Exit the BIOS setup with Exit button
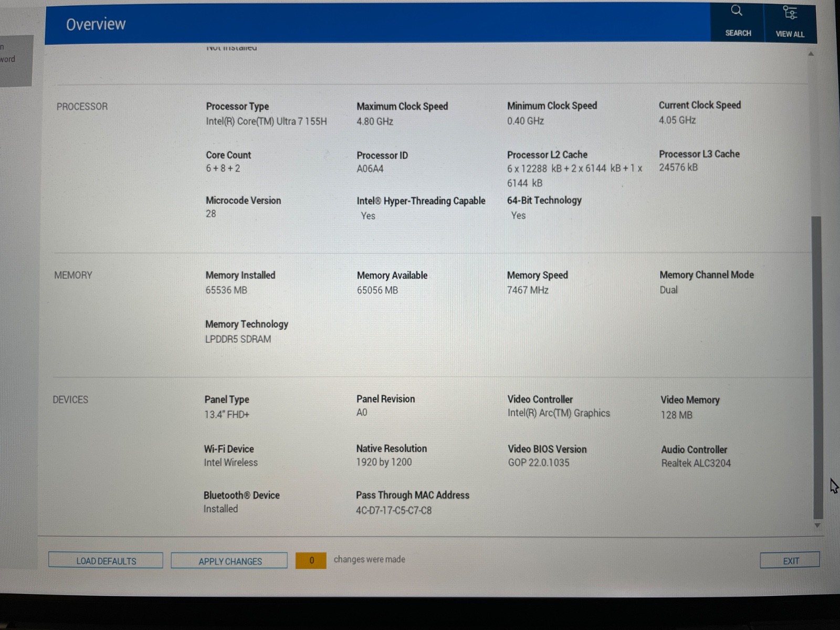Viewport: 840px width, 630px height. 790,561
